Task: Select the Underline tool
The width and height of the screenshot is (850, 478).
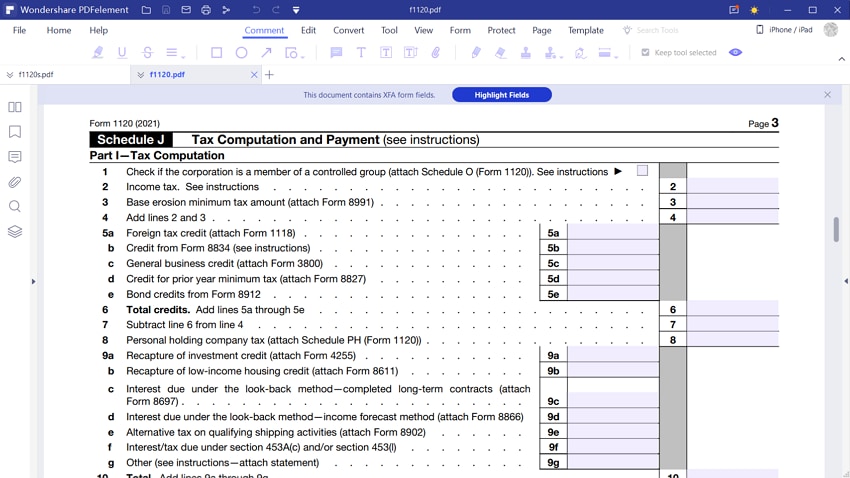Action: click(122, 53)
